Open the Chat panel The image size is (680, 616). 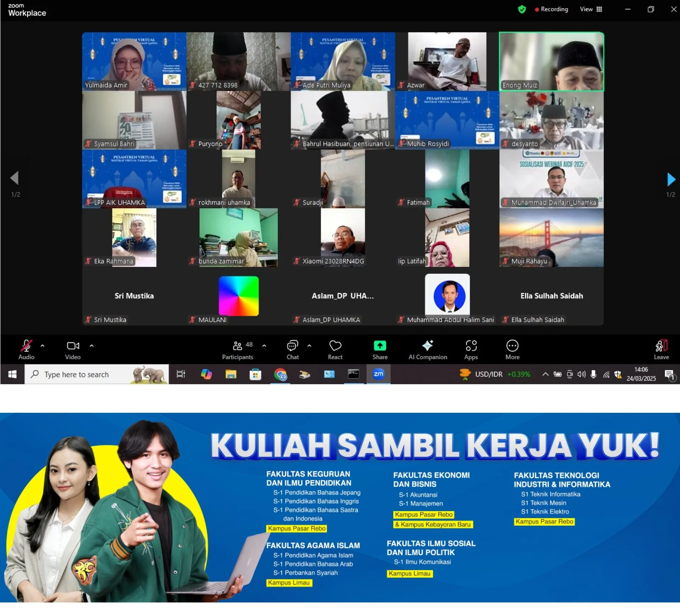pos(293,349)
